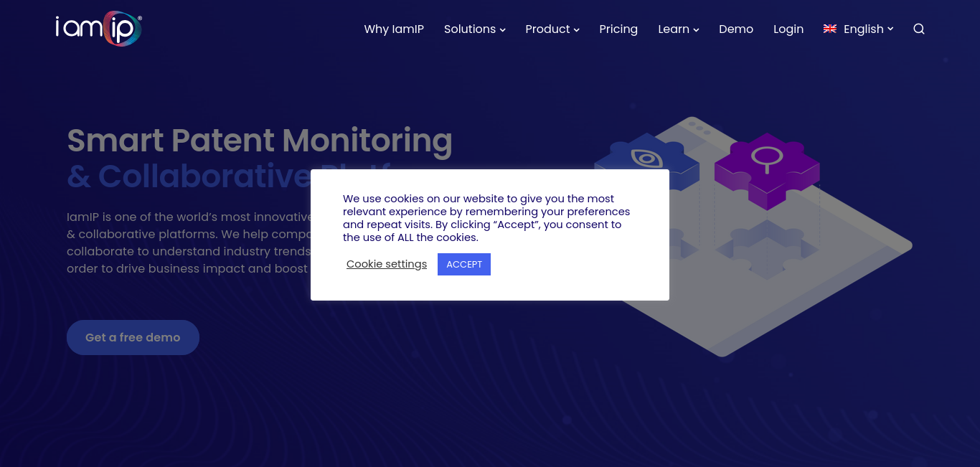The height and width of the screenshot is (467, 980).
Task: Click the IamIP logo
Action: point(98,29)
